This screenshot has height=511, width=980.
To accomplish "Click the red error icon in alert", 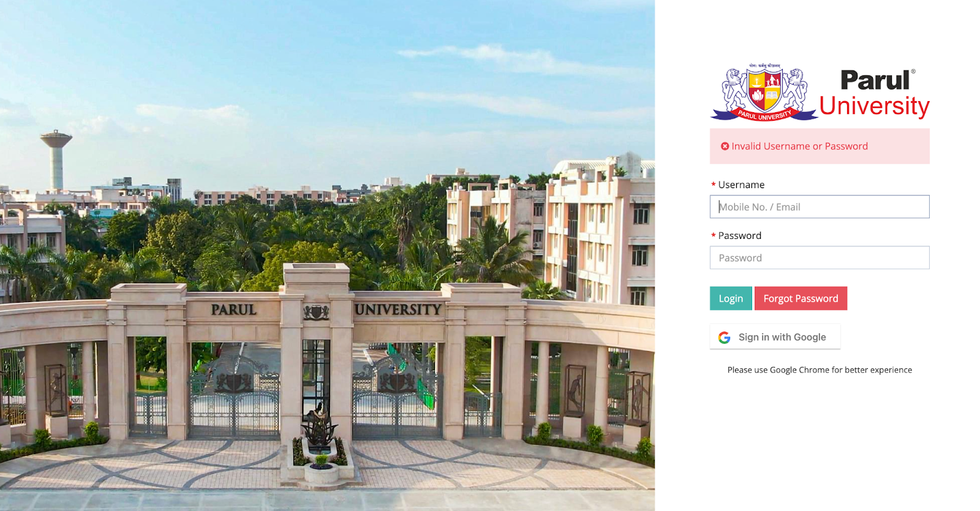I will [725, 146].
